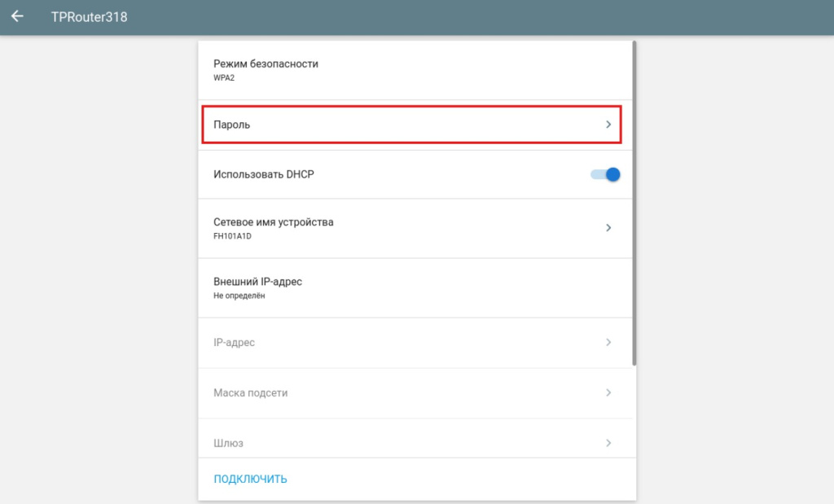Click the chevron beside IP-адрес
The image size is (834, 504).
[x=608, y=343]
